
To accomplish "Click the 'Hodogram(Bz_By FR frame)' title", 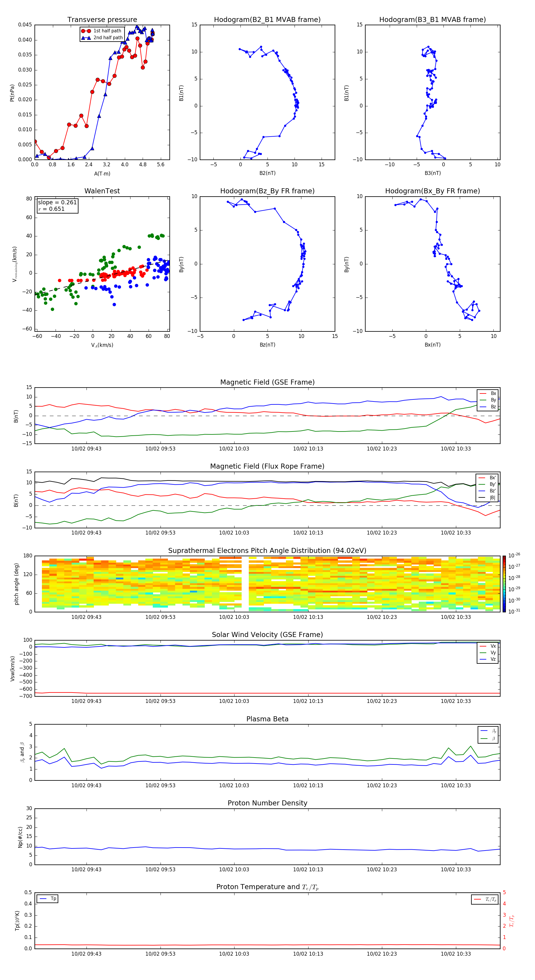I will pyautogui.click(x=267, y=191).
